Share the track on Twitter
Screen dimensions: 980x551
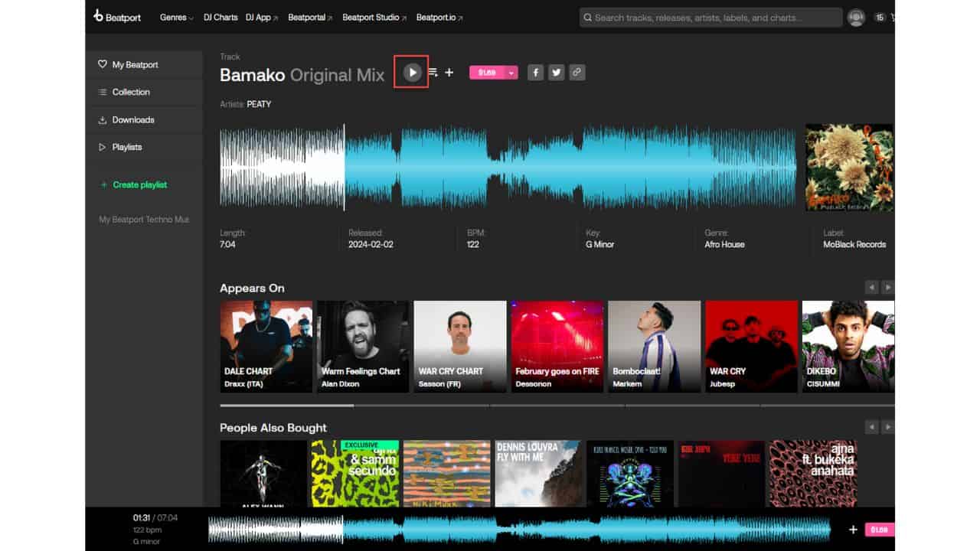(x=557, y=73)
